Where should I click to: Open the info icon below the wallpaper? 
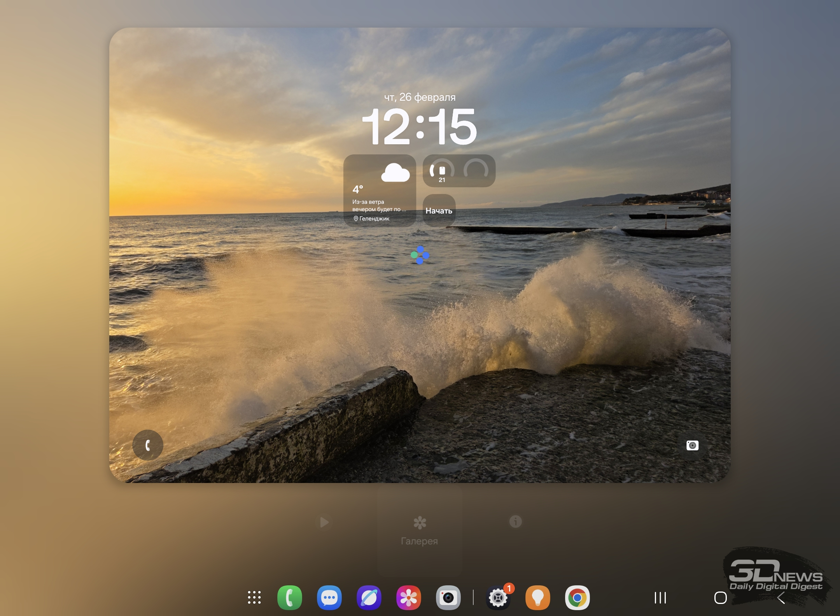tap(516, 521)
